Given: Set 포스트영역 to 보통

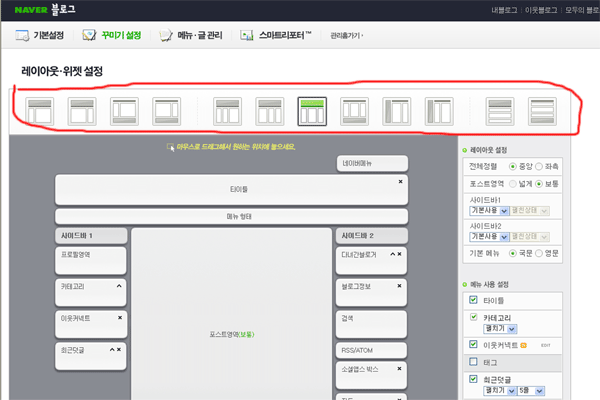Looking at the screenshot, I should [x=539, y=184].
